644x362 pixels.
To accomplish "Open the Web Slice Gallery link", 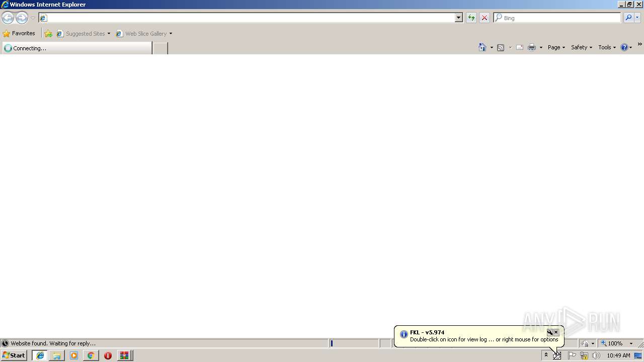I will pos(144,34).
